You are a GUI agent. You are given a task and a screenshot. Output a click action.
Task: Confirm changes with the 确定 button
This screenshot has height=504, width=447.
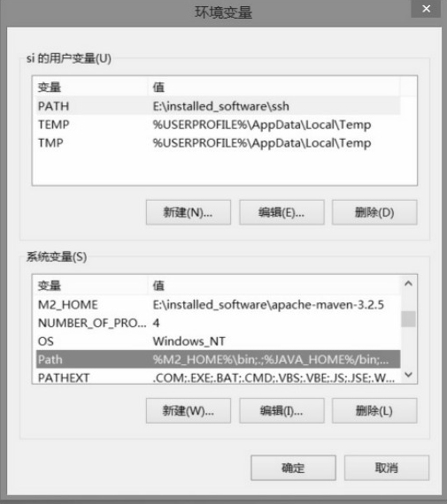(x=293, y=468)
